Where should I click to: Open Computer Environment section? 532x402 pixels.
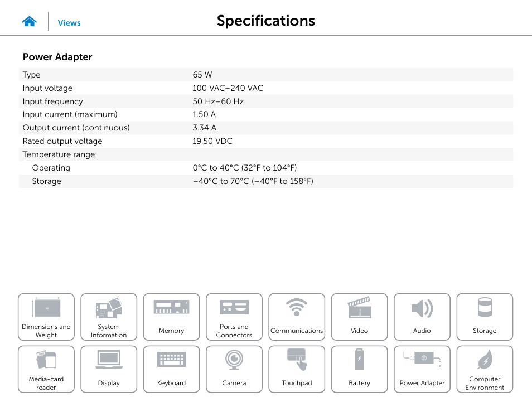coord(485,369)
